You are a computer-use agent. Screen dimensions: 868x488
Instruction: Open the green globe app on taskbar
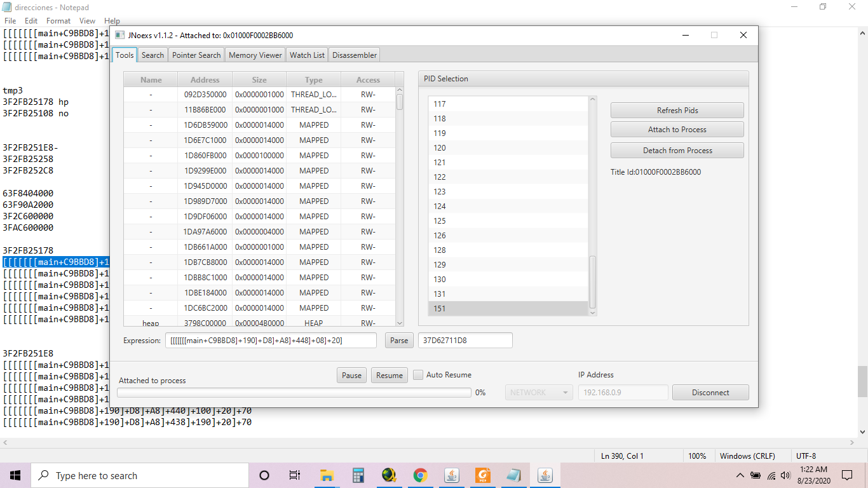(x=389, y=475)
